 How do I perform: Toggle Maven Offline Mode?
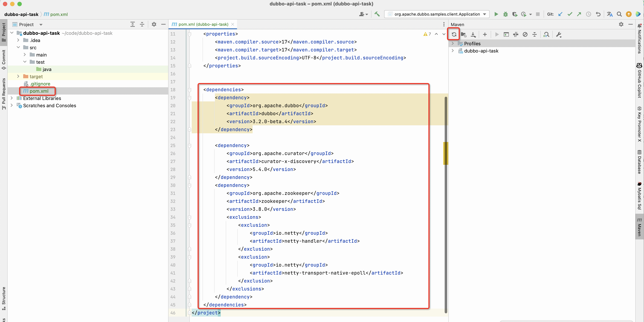516,34
